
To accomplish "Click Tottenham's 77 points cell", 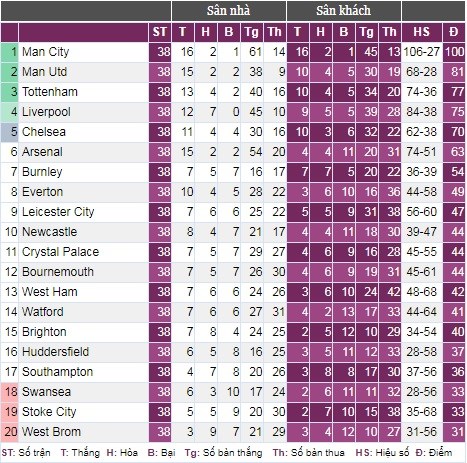I will pyautogui.click(x=454, y=92).
